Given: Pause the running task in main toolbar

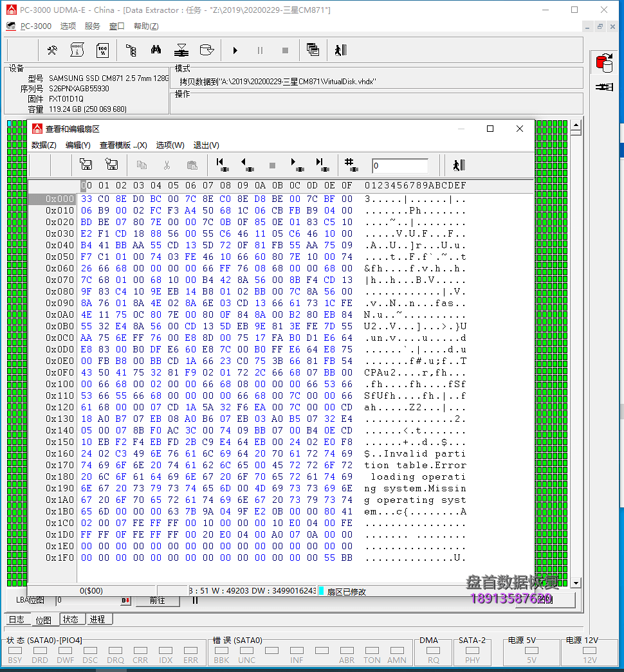Looking at the screenshot, I should [260, 51].
